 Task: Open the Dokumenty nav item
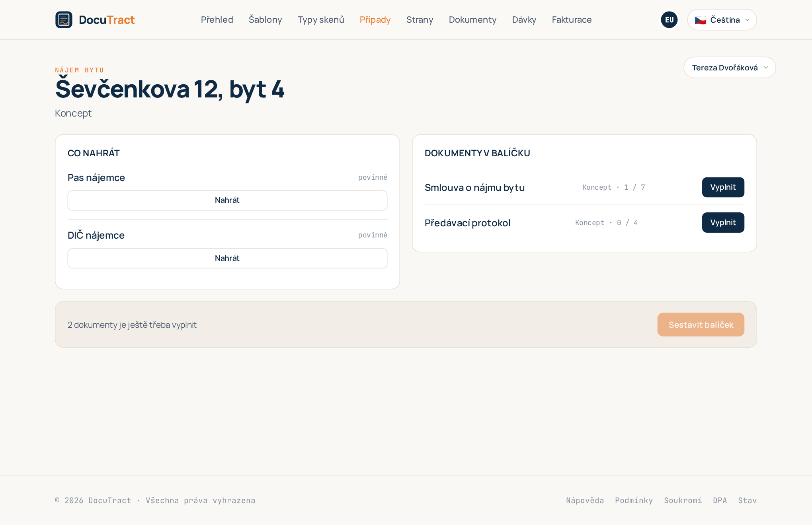472,19
